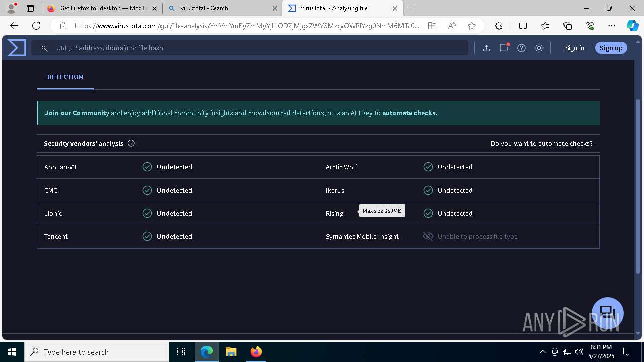Viewport: 644px width, 362px height.
Task: Click the browser Back arrow
Action: click(x=14, y=26)
